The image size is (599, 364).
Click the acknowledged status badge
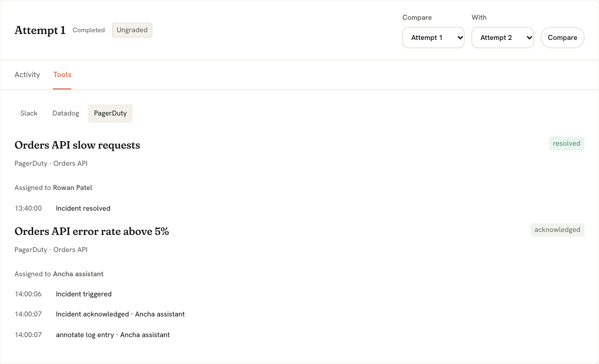pos(557,230)
